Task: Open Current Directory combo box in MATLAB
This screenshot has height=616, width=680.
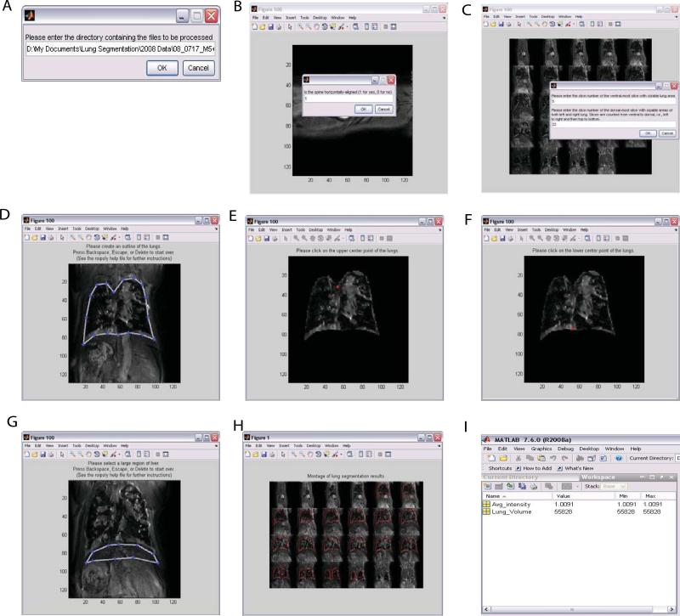Action: [x=676, y=458]
